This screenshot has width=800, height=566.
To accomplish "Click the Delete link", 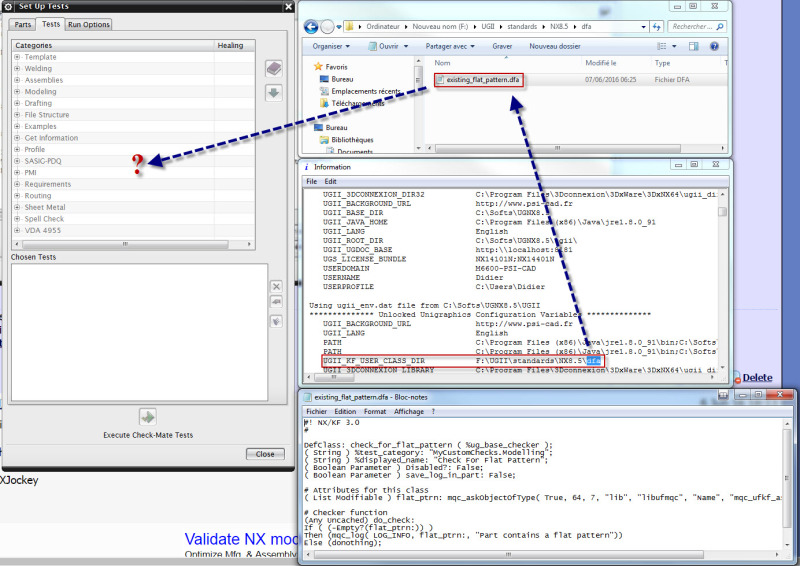I will [x=757, y=378].
